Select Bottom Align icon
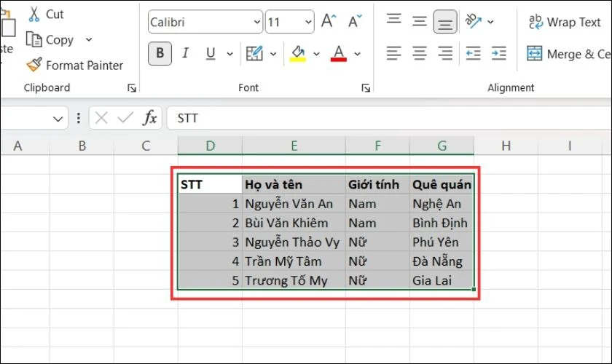612x364 pixels. click(445, 22)
